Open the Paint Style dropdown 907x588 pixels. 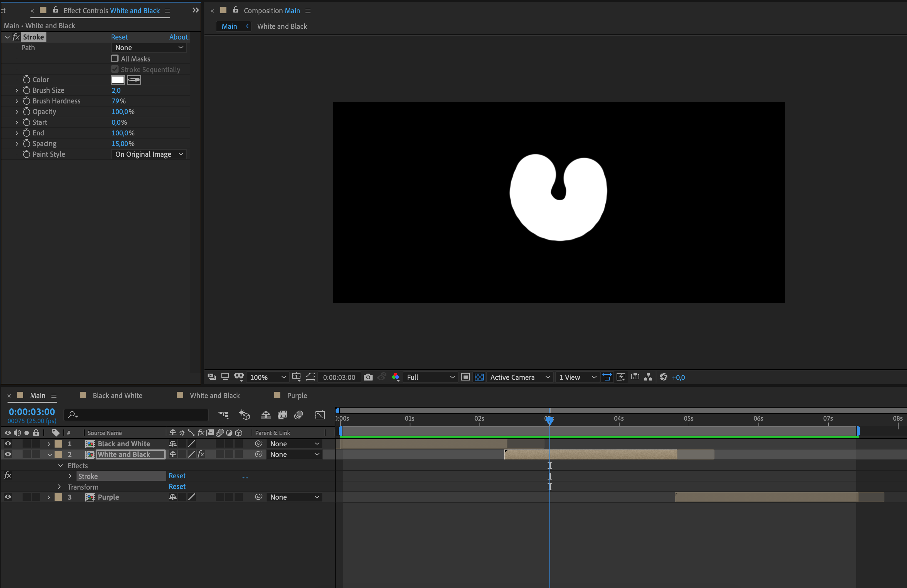click(149, 154)
